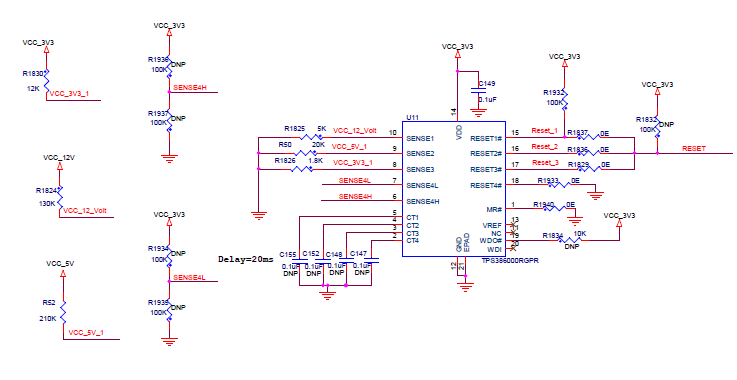Click the 10K value next to R1834
Viewport: 737px width, 380px height.
tap(580, 234)
